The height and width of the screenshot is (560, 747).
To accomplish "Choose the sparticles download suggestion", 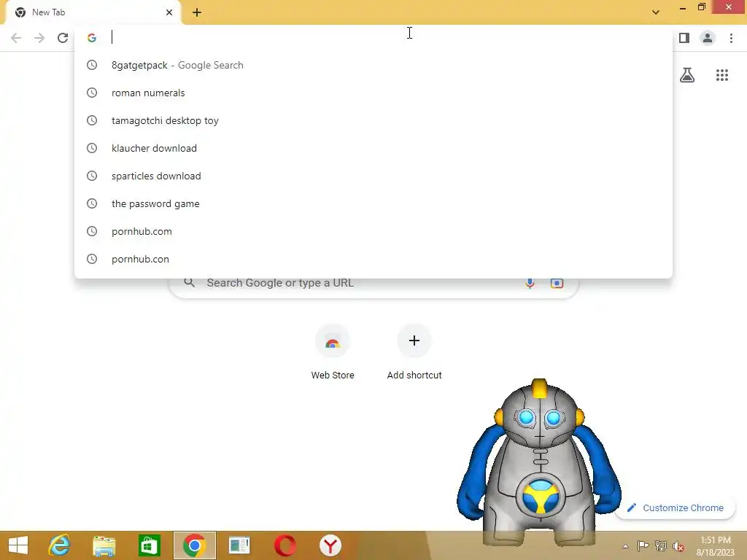I will 373,176.
